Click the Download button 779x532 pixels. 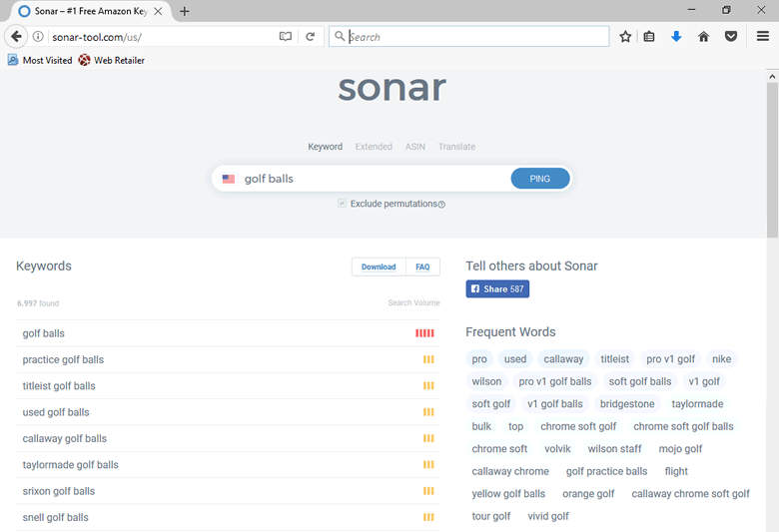(379, 266)
